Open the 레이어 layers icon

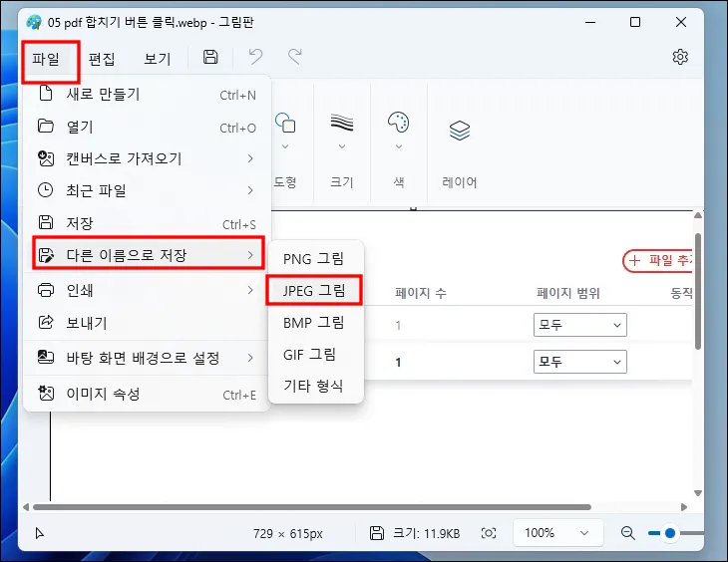click(460, 131)
